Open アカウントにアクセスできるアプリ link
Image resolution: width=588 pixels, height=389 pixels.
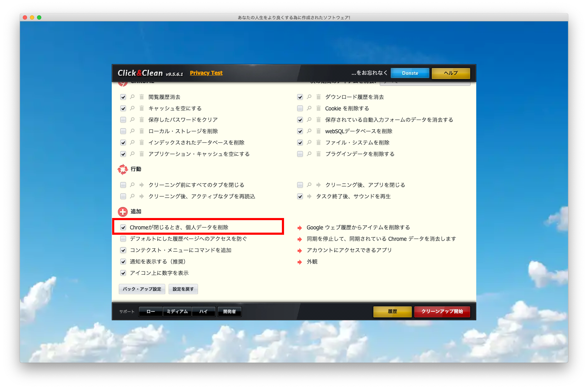[349, 250]
